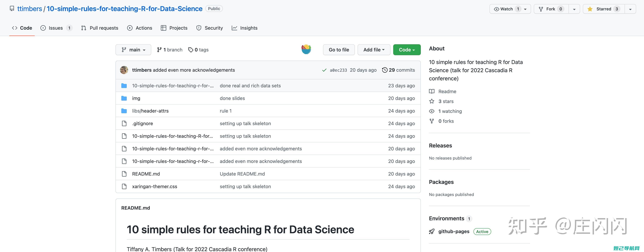The width and height of the screenshot is (644, 252).
Task: Open the libs/header-attrs folder
Action: point(150,111)
